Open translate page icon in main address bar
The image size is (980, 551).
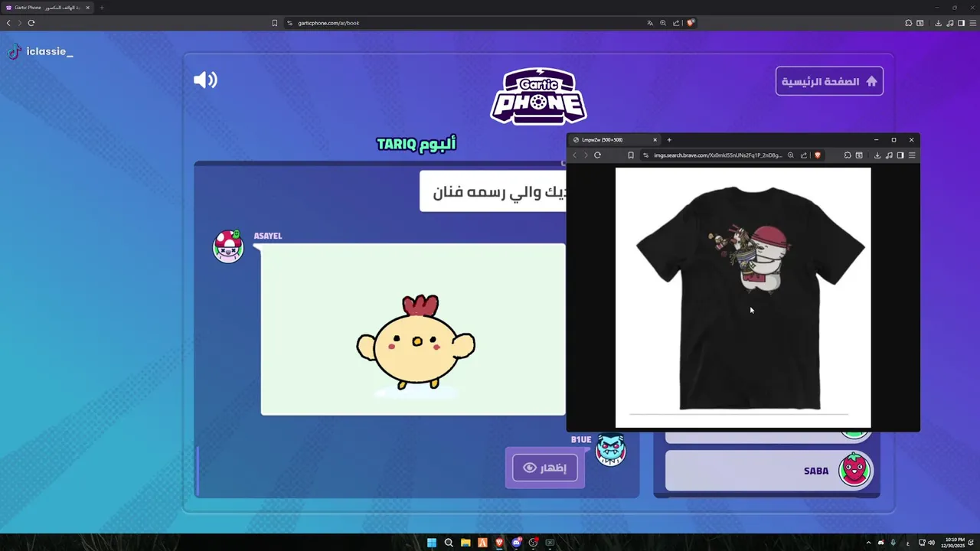point(650,23)
